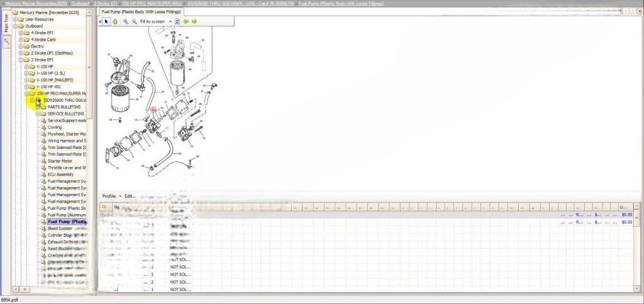
Task: Click the zoom out magnifier
Action: pyautogui.click(x=134, y=21)
